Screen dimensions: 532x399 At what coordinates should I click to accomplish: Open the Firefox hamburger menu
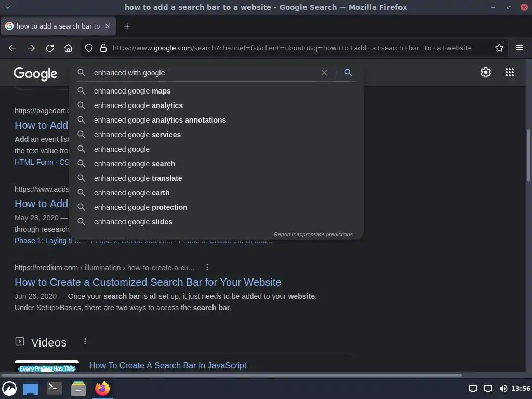(x=520, y=48)
